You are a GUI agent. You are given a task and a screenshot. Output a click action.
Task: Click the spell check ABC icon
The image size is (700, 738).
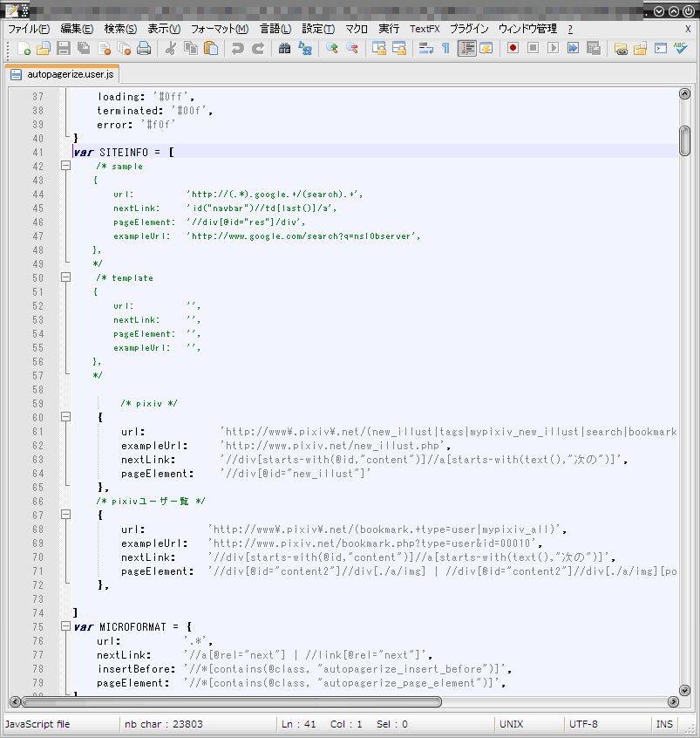tap(681, 49)
